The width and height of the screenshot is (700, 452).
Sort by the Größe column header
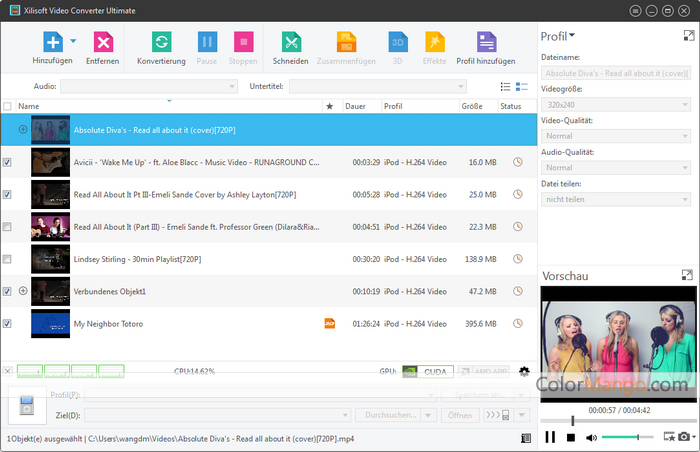[x=479, y=106]
